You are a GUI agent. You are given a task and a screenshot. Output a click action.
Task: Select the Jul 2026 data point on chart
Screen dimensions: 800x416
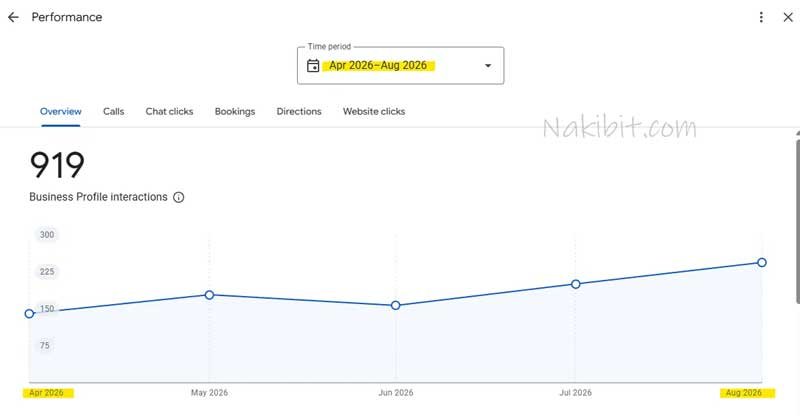click(x=576, y=284)
